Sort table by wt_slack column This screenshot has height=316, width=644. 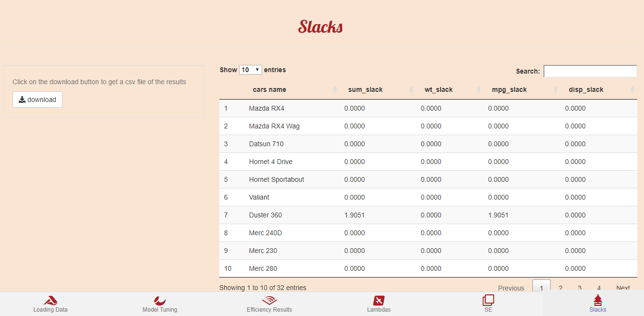tap(438, 89)
